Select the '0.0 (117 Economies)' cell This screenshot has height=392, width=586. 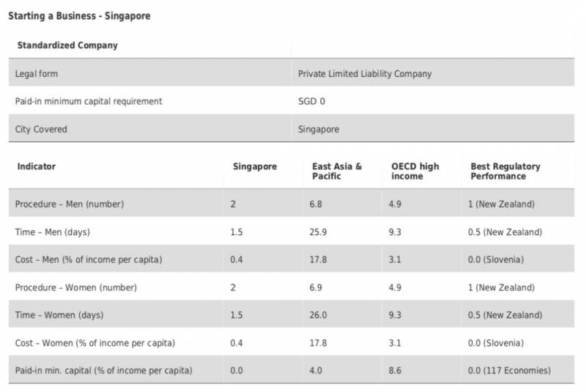pyautogui.click(x=511, y=371)
